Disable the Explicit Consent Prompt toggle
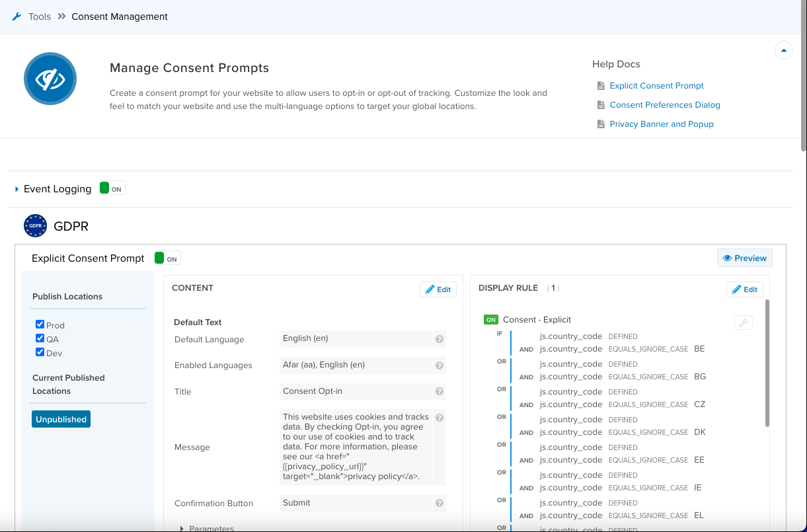The height and width of the screenshot is (532, 807). pyautogui.click(x=167, y=258)
